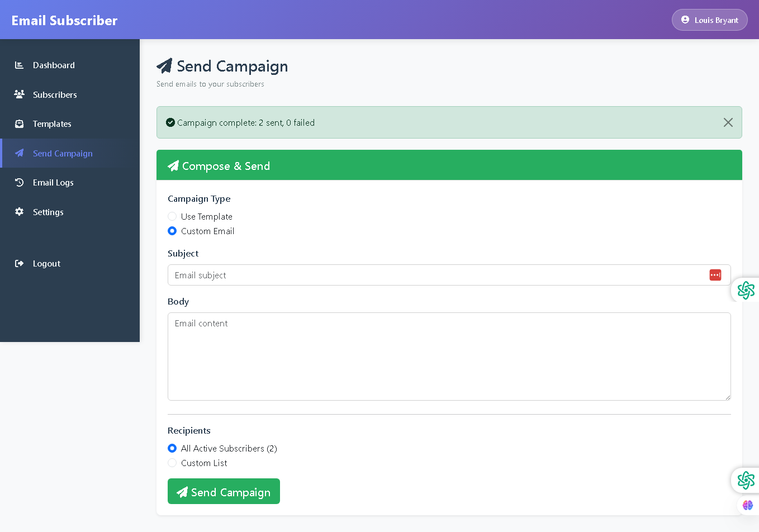
Task: Click the Settings gear icon
Action: [19, 212]
